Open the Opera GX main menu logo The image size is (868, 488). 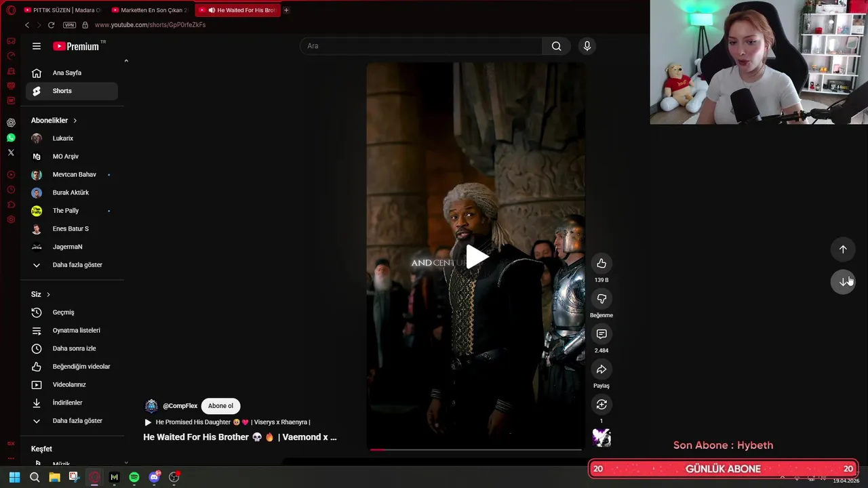pyautogui.click(x=11, y=10)
